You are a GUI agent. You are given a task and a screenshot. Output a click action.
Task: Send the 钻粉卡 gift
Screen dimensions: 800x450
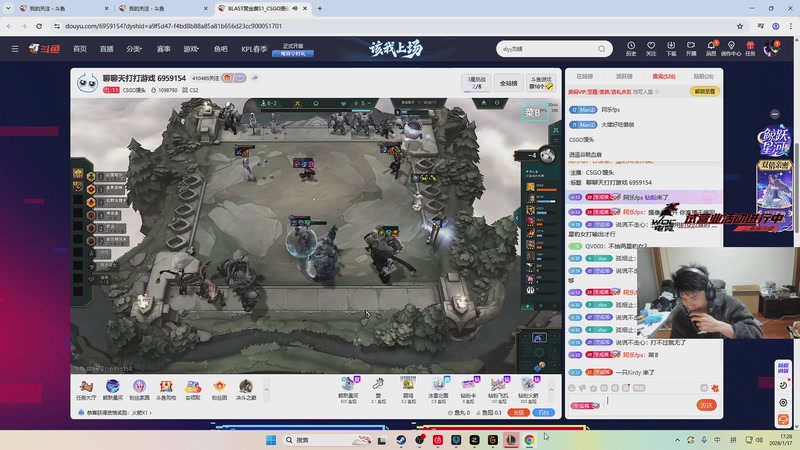(468, 390)
